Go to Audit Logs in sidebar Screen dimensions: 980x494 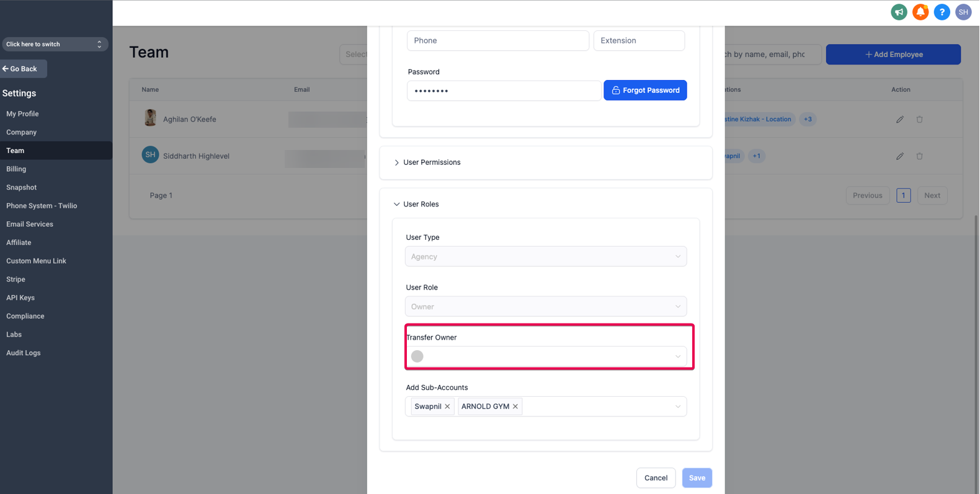24,353
